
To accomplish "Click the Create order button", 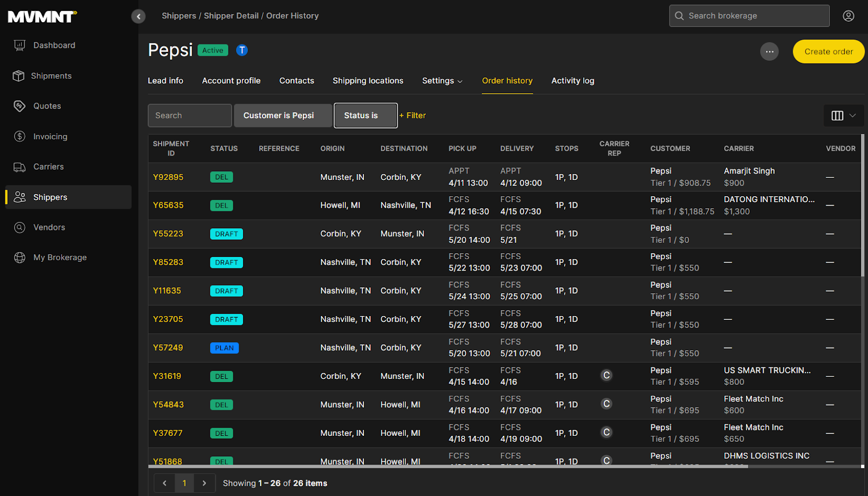I will [x=828, y=51].
